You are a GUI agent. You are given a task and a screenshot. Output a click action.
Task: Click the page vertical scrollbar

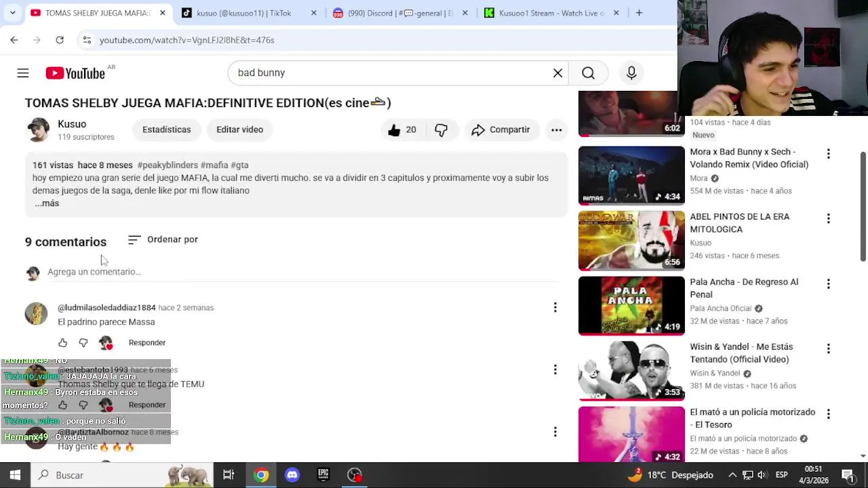863,207
